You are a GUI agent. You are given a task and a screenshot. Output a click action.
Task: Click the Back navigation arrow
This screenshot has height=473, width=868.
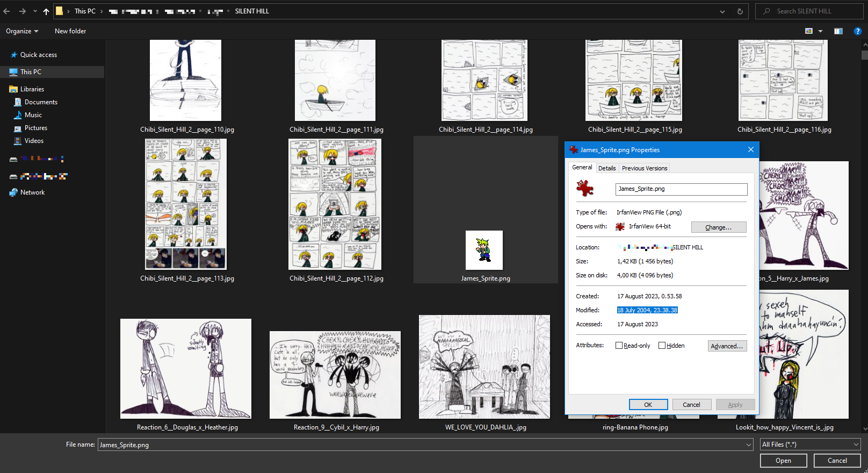point(7,11)
